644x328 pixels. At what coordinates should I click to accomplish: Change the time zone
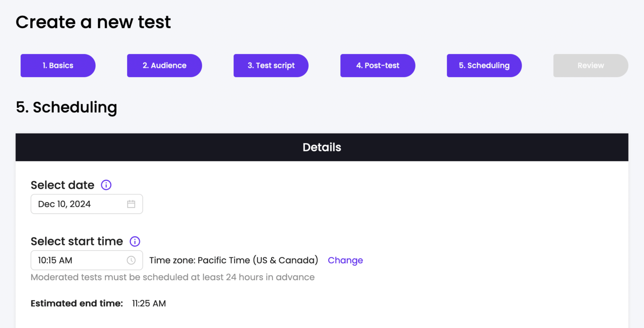click(345, 260)
